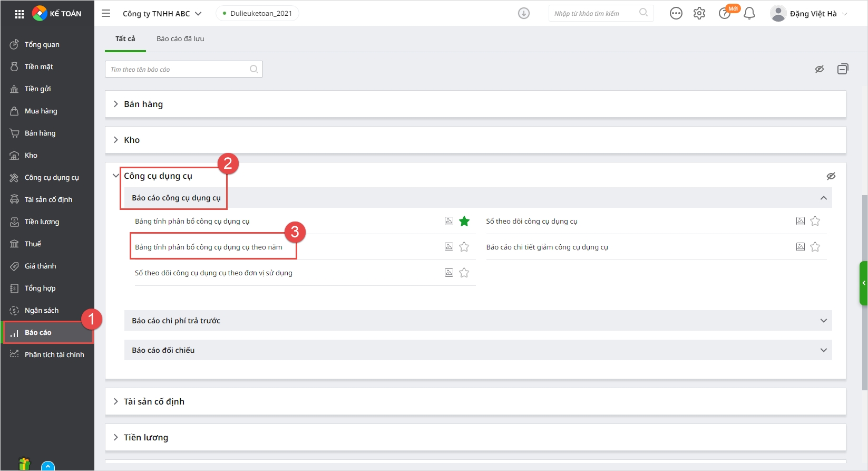The image size is (868, 471).
Task: Click the chat bubble icon in header
Action: pyautogui.click(x=676, y=14)
